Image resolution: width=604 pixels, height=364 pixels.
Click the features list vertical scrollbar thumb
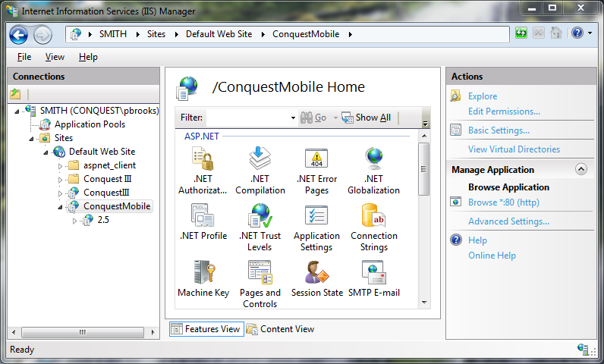click(423, 169)
